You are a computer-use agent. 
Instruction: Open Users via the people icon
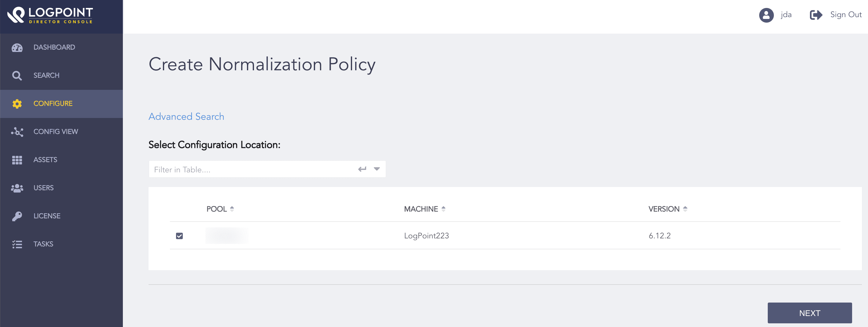click(17, 188)
